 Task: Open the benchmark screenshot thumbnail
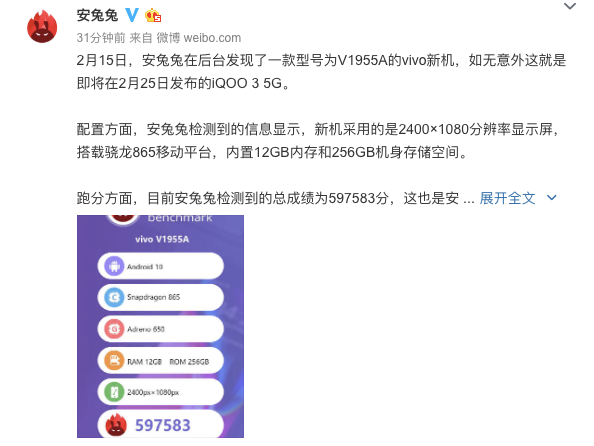tap(160, 326)
